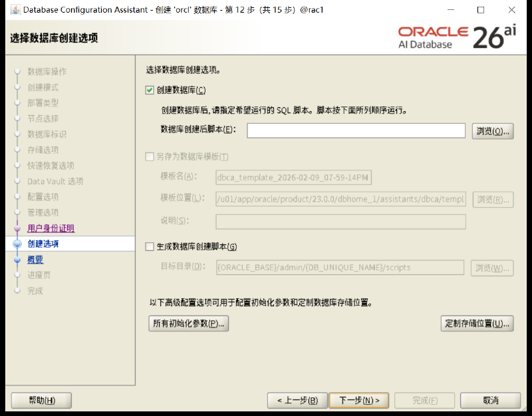Click the 数据库创建后脚本 text field

coord(356,130)
